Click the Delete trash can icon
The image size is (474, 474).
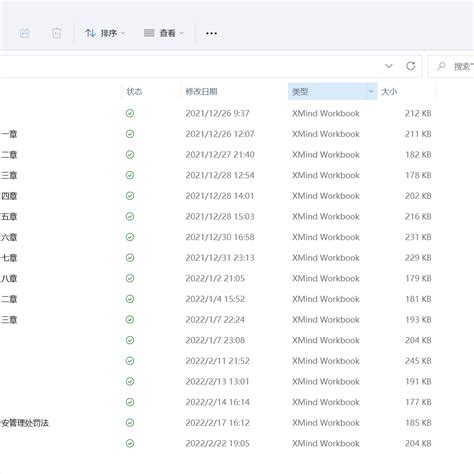(56, 33)
